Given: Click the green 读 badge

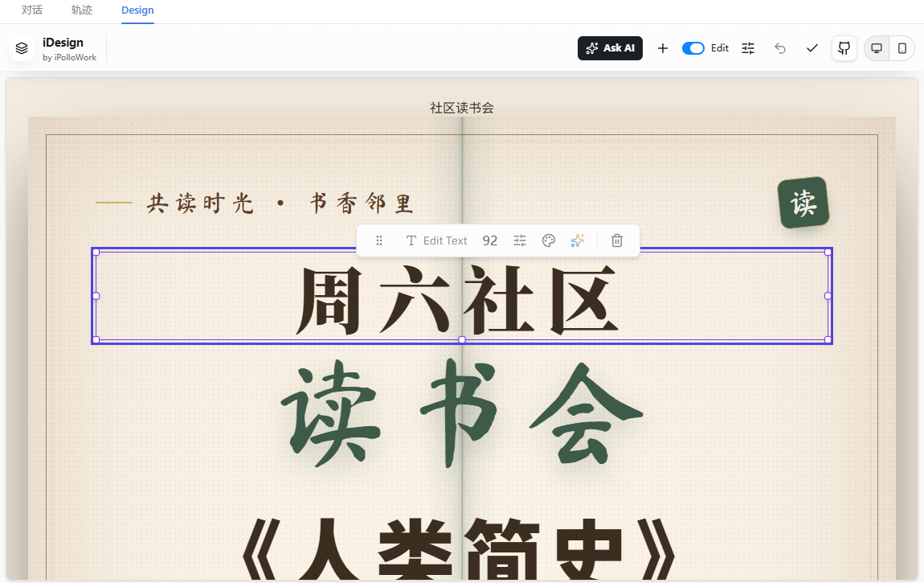Looking at the screenshot, I should [x=803, y=203].
